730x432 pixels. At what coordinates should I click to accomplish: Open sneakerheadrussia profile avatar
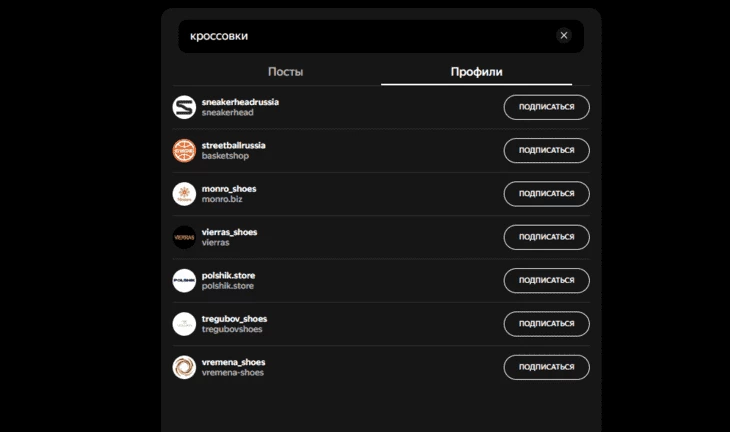[x=184, y=107]
